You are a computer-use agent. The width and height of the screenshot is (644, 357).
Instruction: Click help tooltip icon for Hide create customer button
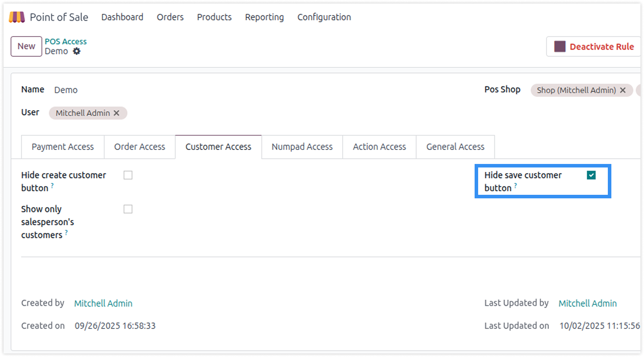pos(52,186)
